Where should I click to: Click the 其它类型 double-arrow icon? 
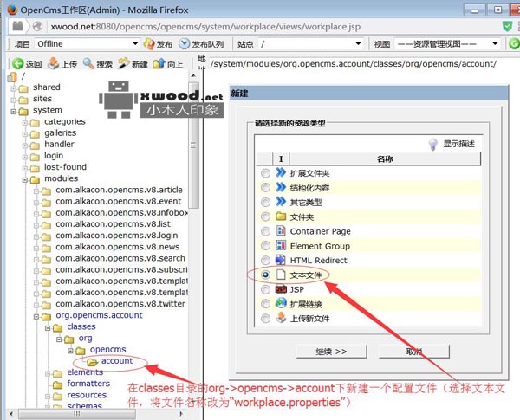281,202
